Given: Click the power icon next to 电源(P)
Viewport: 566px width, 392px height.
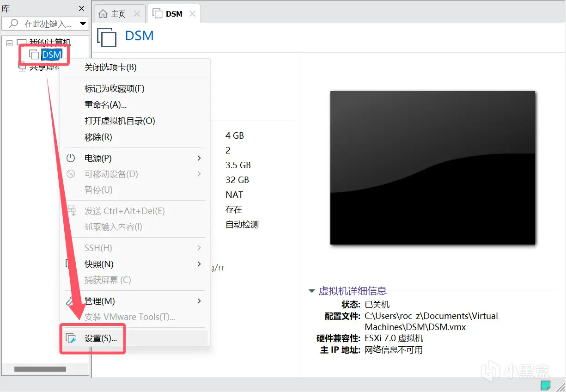Looking at the screenshot, I should click(x=71, y=158).
